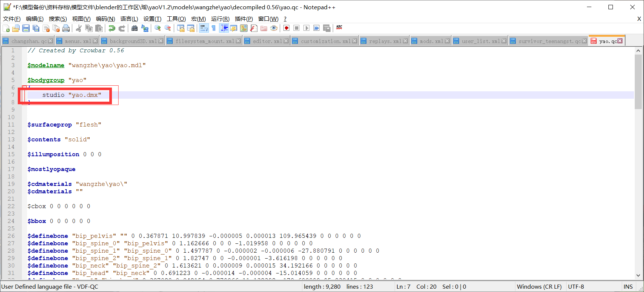Switch to the editor.xml tab
The width and height of the screenshot is (644, 292).
click(x=267, y=41)
